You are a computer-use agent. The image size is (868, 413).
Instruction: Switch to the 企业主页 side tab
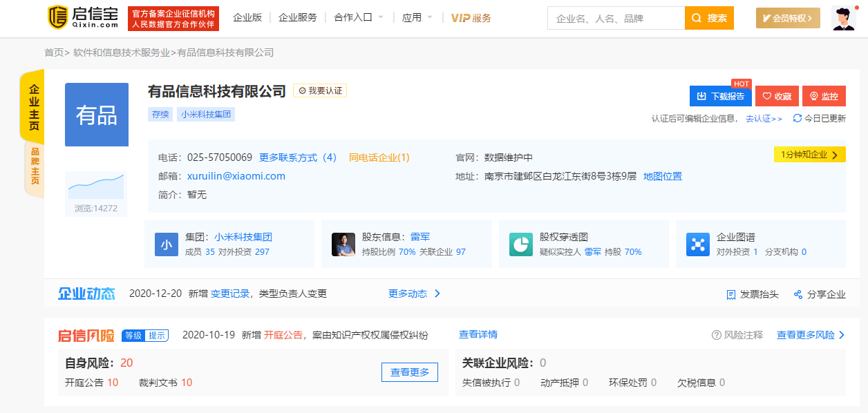point(34,107)
